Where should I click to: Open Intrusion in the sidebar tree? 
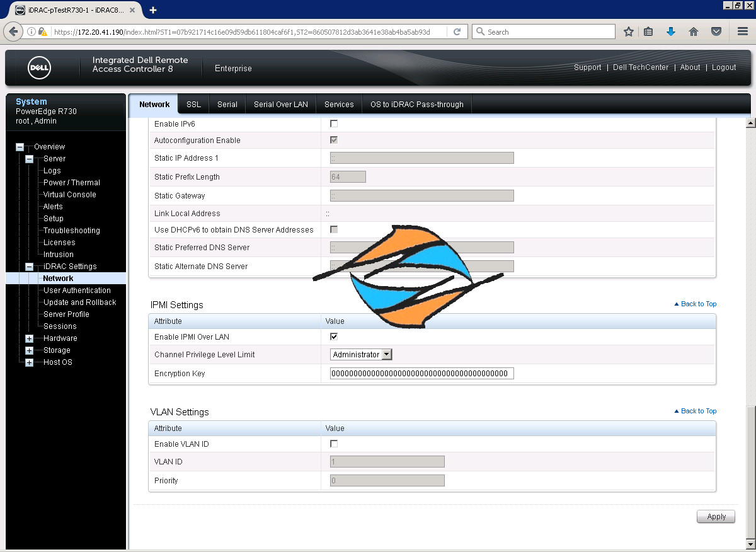point(59,255)
